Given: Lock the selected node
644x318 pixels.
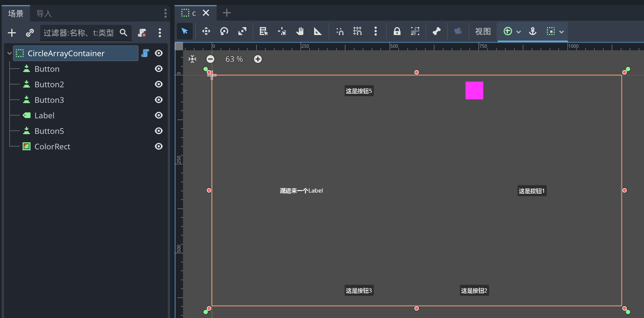Looking at the screenshot, I should tap(397, 31).
